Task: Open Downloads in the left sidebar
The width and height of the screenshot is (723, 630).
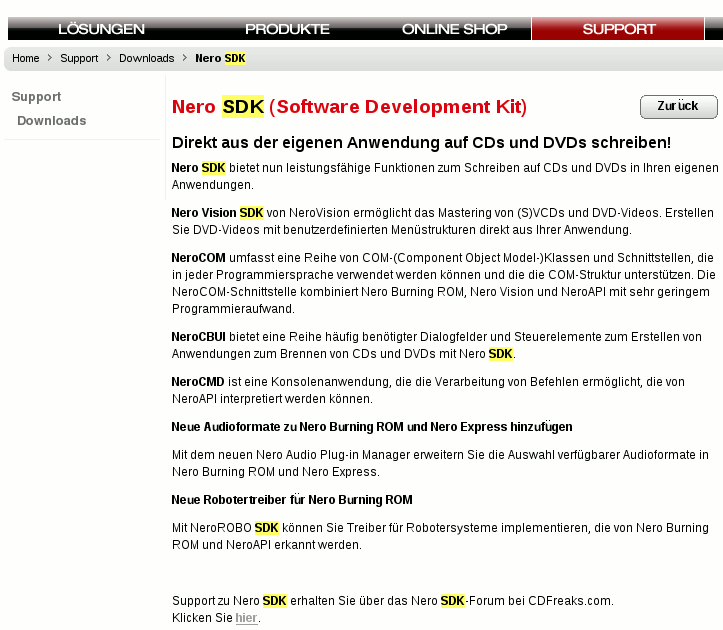Action: pos(51,121)
